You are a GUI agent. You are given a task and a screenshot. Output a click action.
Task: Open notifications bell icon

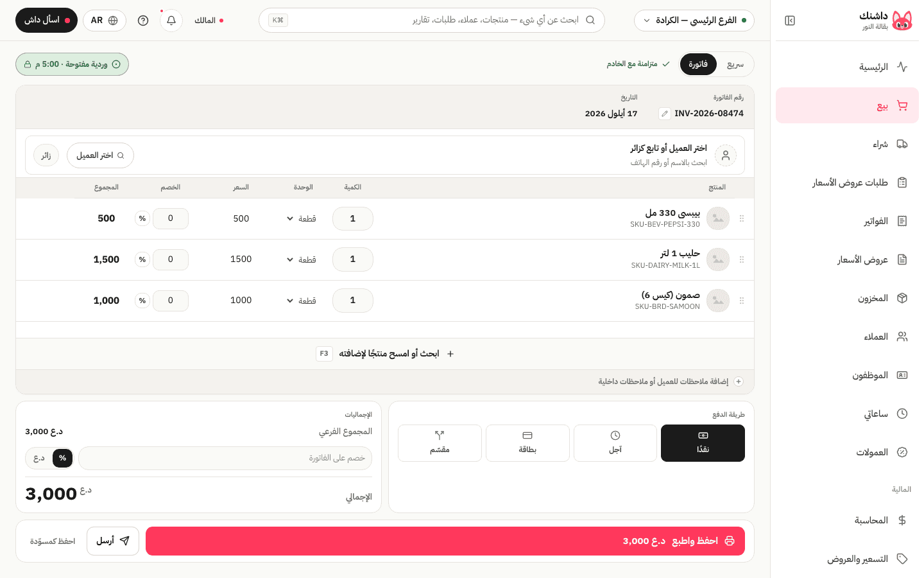(x=171, y=21)
